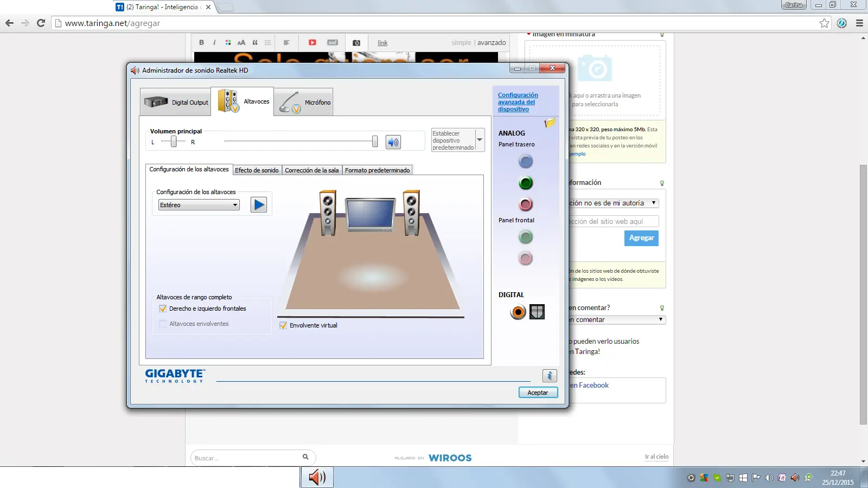Mute the main volume with the speaker button

point(393,142)
